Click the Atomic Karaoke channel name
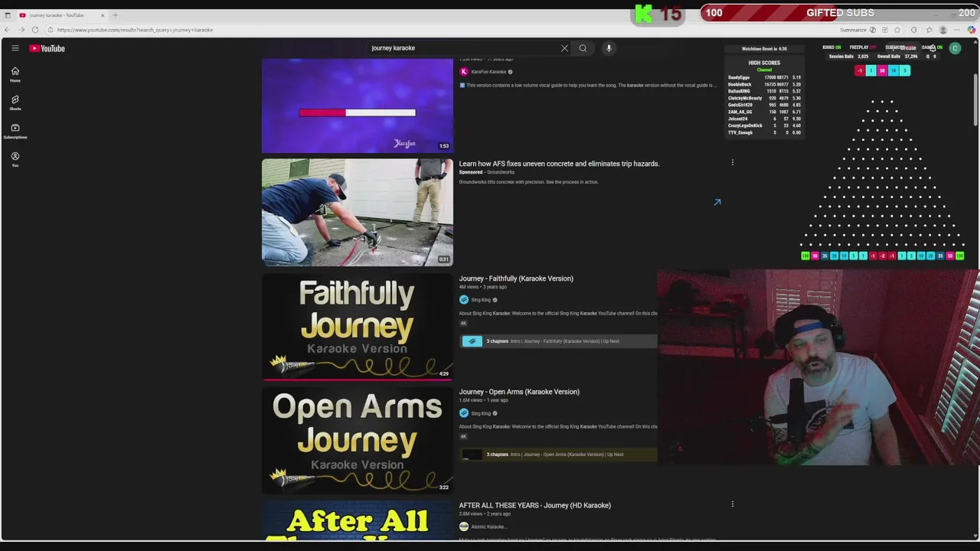The image size is (980, 551). coord(488,527)
